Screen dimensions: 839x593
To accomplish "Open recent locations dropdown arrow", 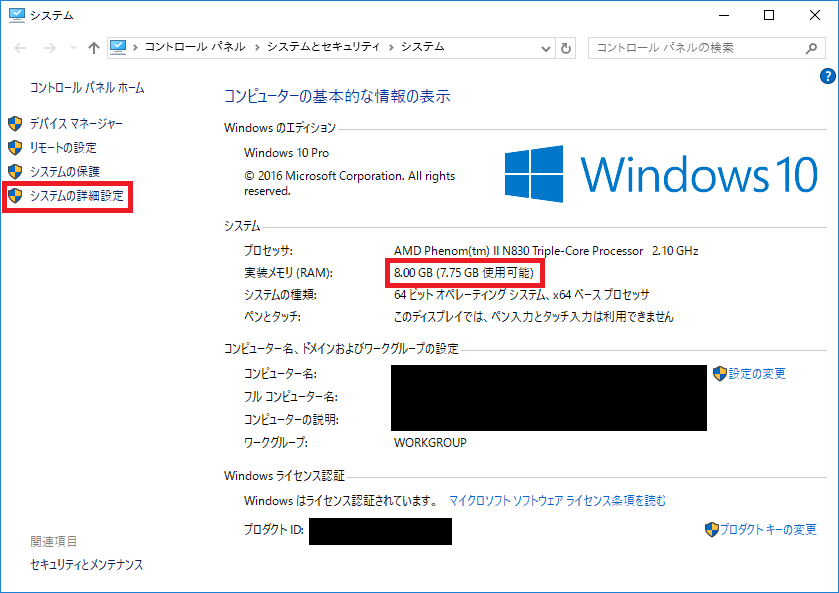I will pos(73,48).
